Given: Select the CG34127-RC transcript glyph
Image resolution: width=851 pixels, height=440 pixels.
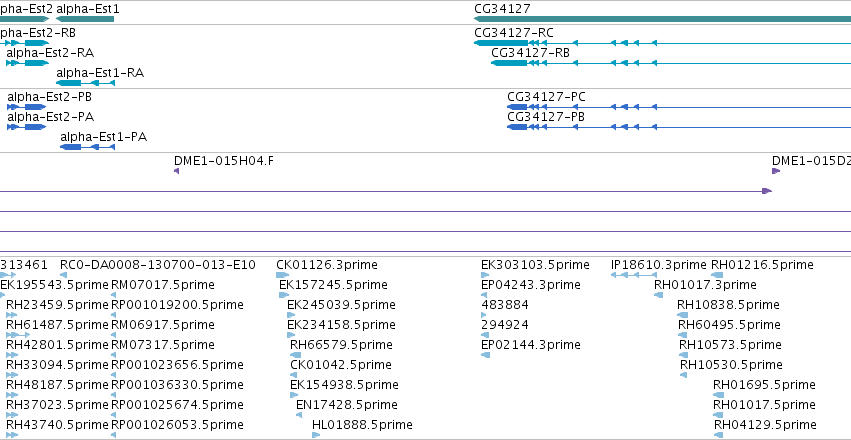Looking at the screenshot, I should pos(662,43).
